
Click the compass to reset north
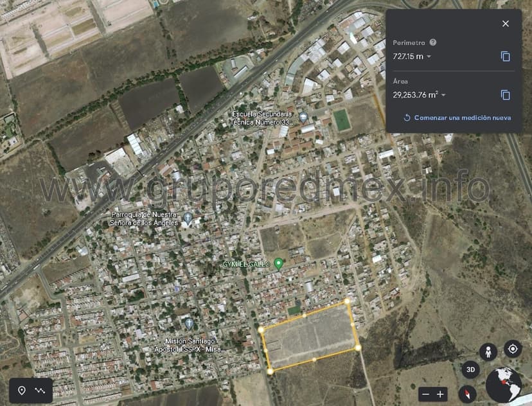tap(467, 394)
